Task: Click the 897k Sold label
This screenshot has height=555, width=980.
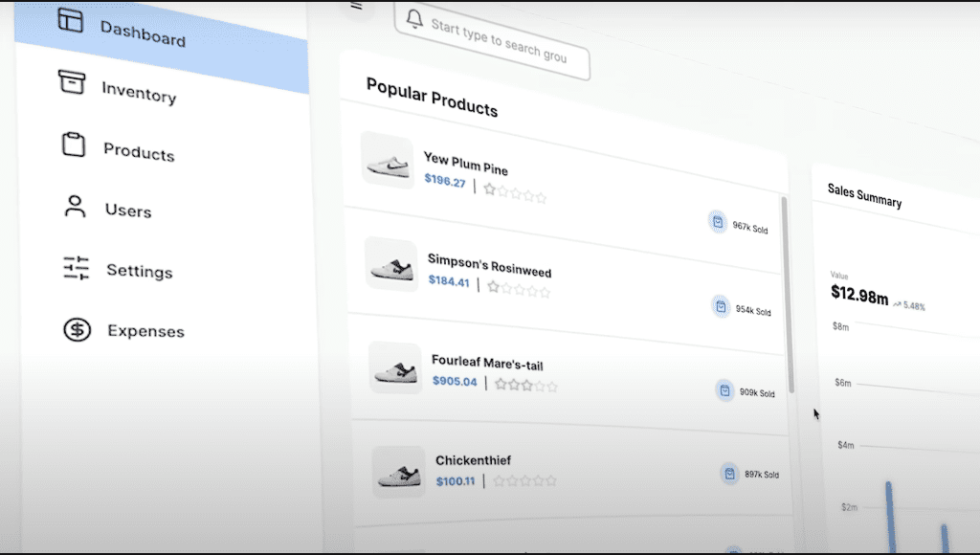Action: pos(761,475)
